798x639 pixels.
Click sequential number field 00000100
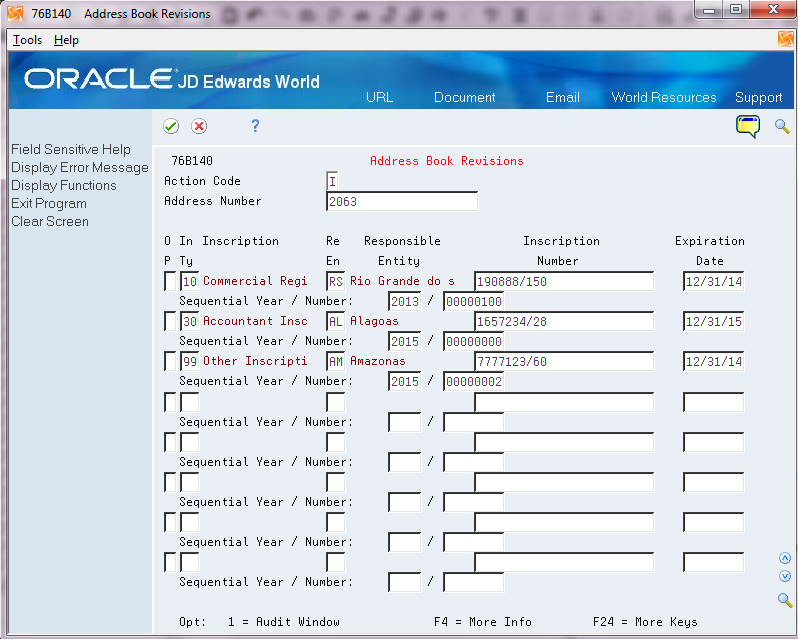pyautogui.click(x=473, y=301)
